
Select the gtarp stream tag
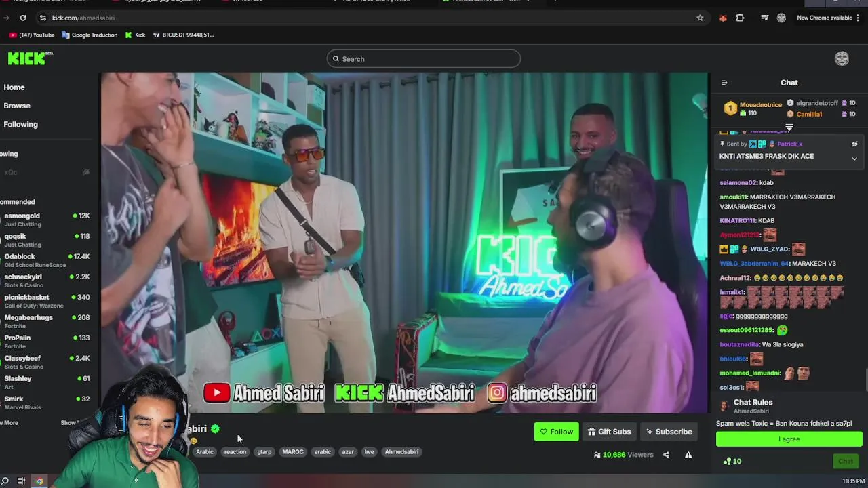point(264,451)
